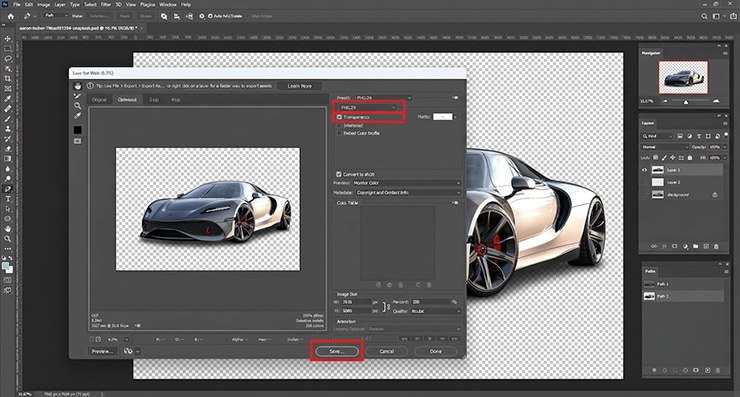Click the Matte color swatch
Screen dimensions: 740x397
click(442, 117)
